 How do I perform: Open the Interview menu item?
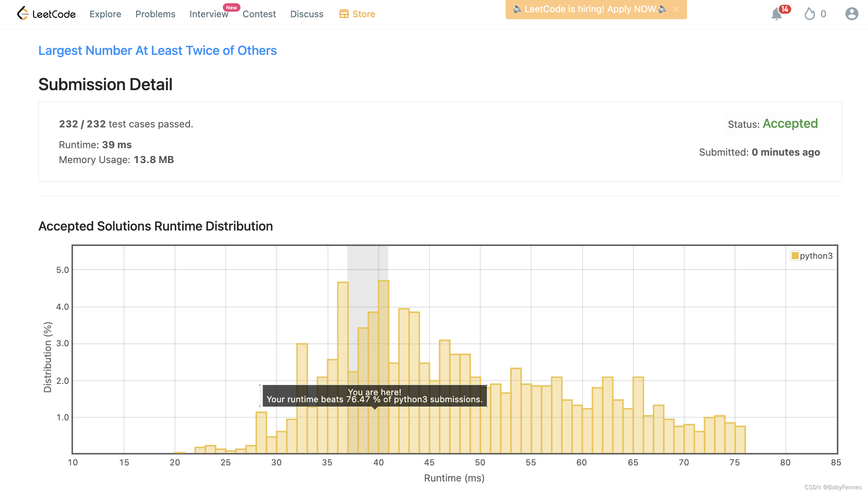coord(208,14)
